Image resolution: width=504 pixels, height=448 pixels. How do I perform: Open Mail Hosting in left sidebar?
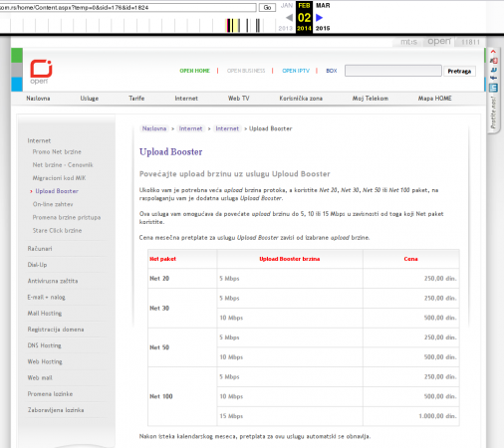45,314
